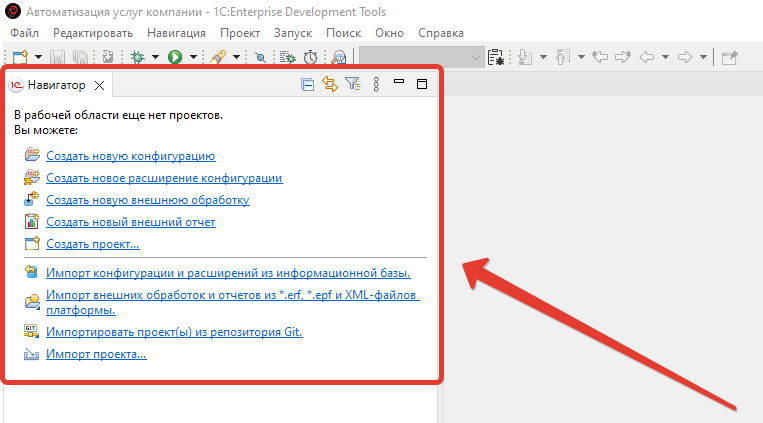Expand the Back history dropdown

pyautogui.click(x=666, y=57)
